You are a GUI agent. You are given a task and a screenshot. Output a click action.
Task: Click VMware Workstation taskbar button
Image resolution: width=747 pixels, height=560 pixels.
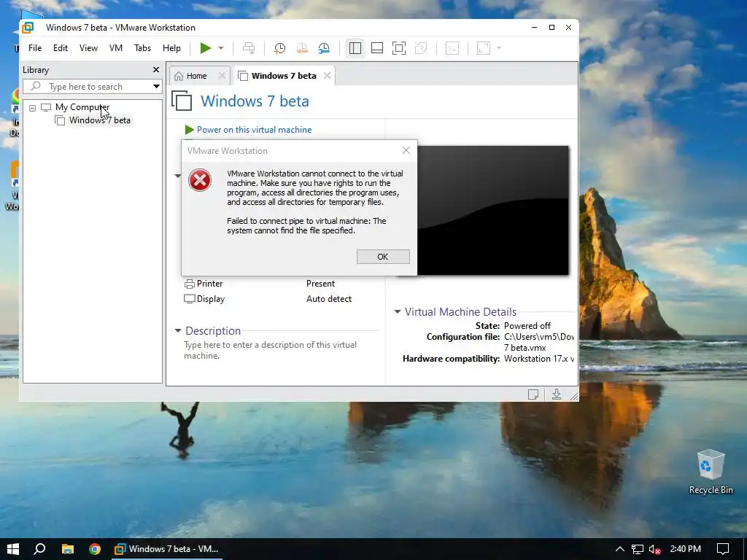click(x=166, y=549)
